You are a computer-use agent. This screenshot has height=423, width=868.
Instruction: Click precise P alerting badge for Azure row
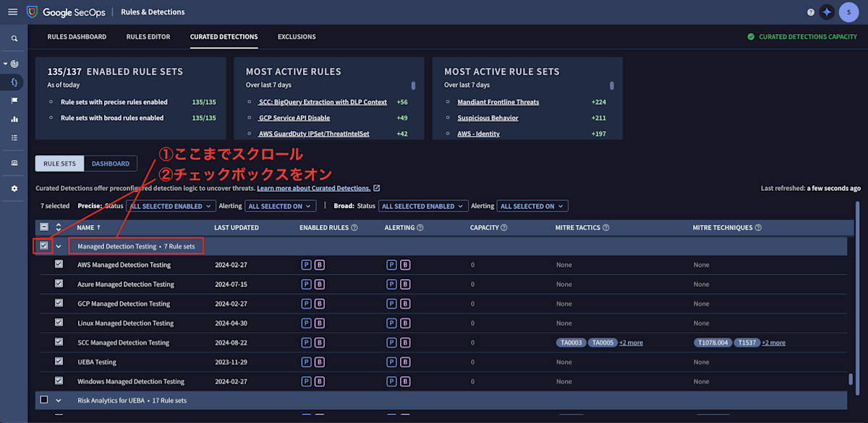[x=392, y=284]
